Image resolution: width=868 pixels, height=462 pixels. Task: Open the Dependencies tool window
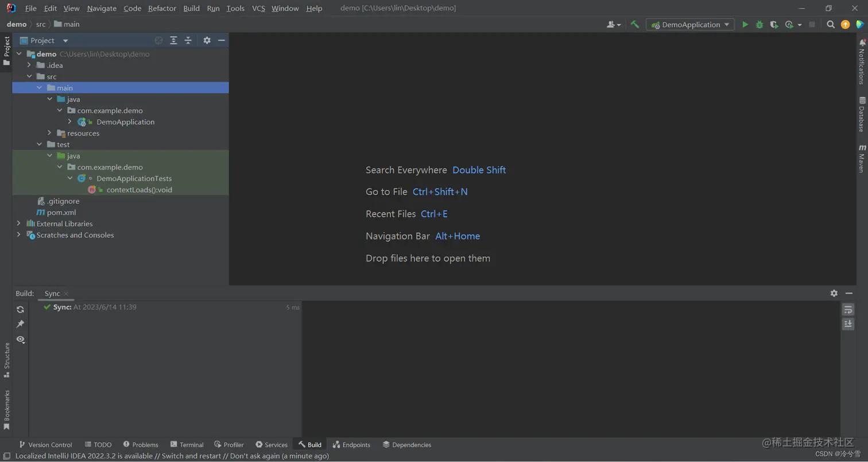406,445
